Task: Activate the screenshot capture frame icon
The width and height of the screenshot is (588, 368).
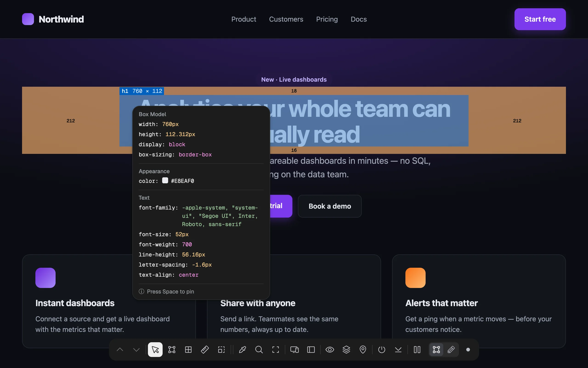Action: coord(276,350)
